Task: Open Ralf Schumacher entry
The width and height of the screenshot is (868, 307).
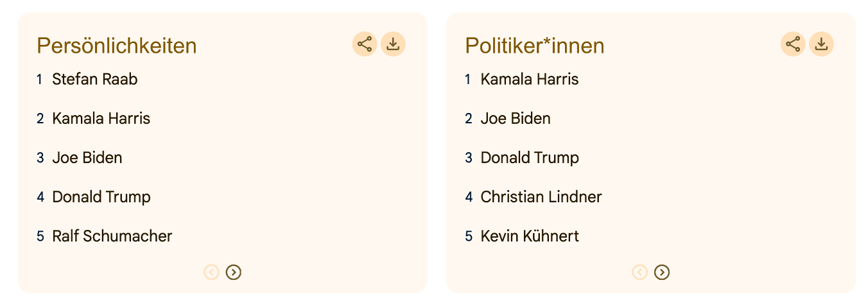Action: (112, 236)
